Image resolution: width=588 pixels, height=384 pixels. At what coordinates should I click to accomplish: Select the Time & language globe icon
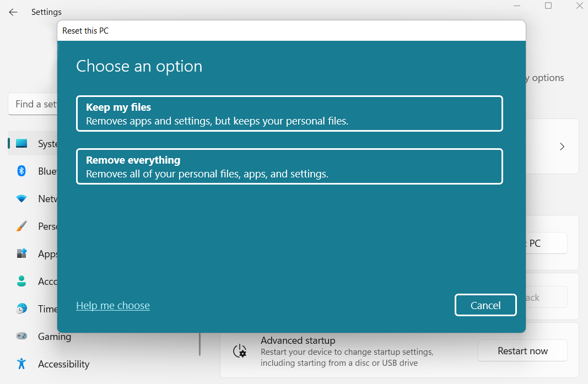21,309
